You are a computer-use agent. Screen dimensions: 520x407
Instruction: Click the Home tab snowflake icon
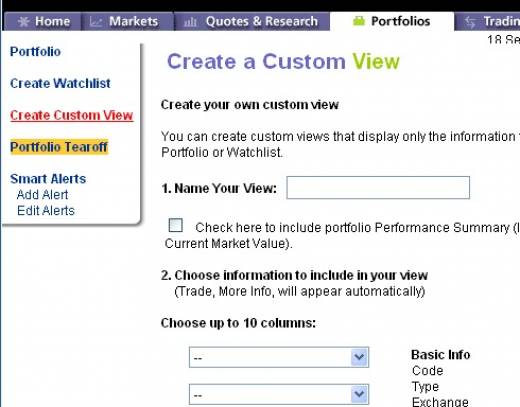(23, 22)
